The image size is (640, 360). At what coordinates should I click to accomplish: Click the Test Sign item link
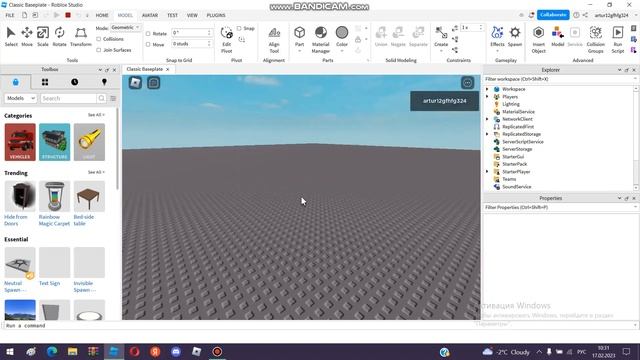(x=49, y=283)
